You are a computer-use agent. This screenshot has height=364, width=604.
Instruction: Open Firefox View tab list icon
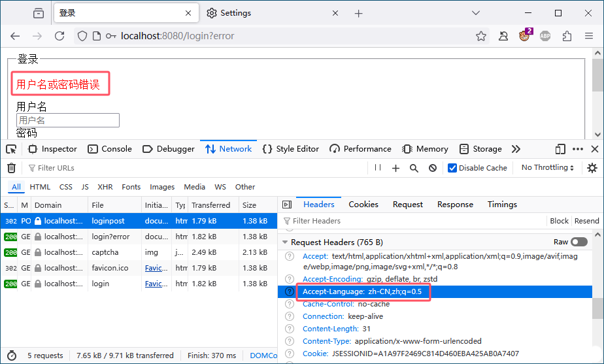coord(39,13)
